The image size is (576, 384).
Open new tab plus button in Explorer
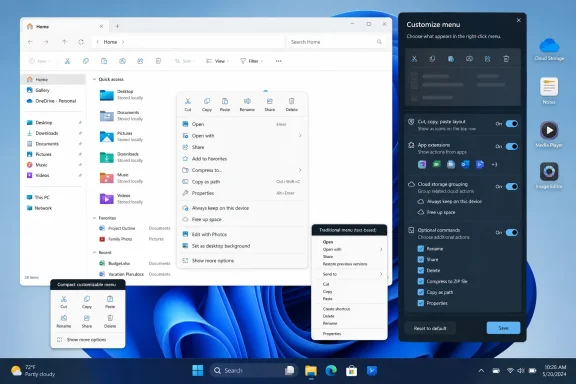click(x=117, y=26)
